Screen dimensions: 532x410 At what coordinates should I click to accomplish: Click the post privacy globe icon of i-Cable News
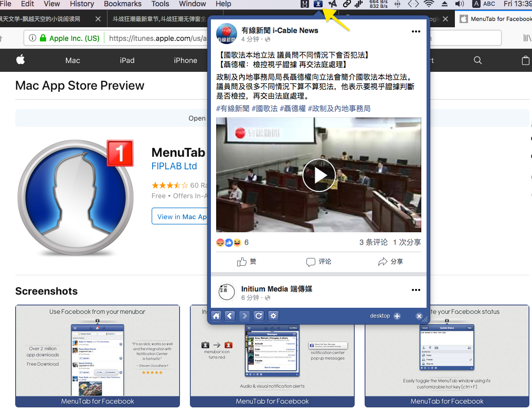(268, 39)
